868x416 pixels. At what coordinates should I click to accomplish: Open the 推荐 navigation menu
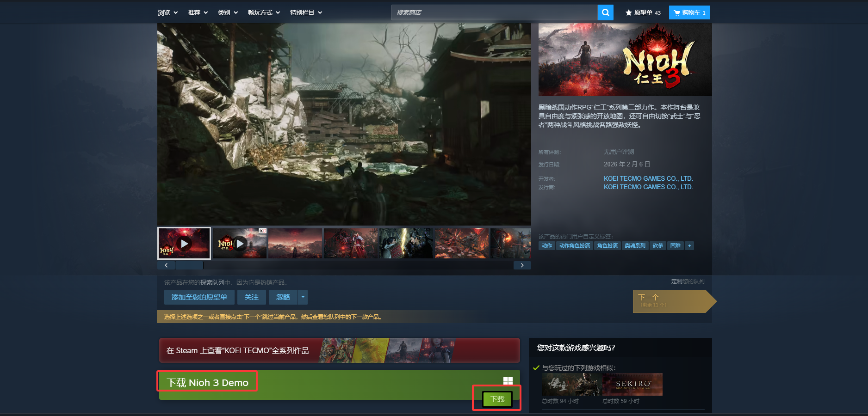pos(198,12)
